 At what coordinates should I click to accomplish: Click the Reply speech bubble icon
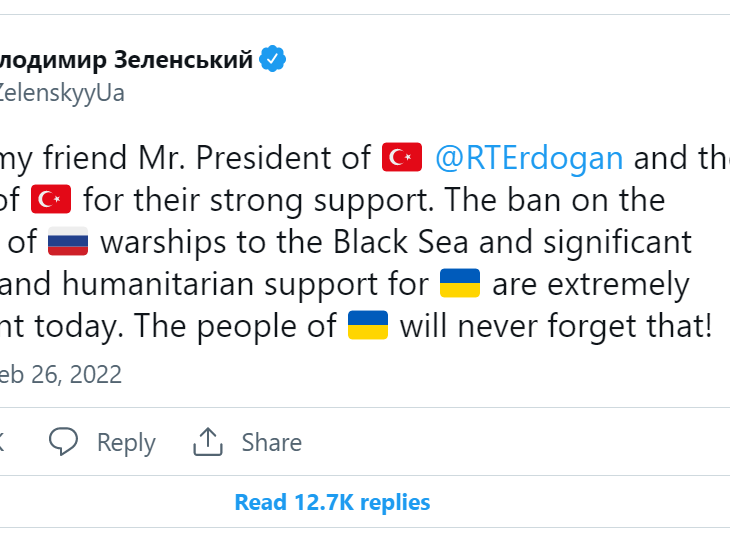pyautogui.click(x=64, y=442)
